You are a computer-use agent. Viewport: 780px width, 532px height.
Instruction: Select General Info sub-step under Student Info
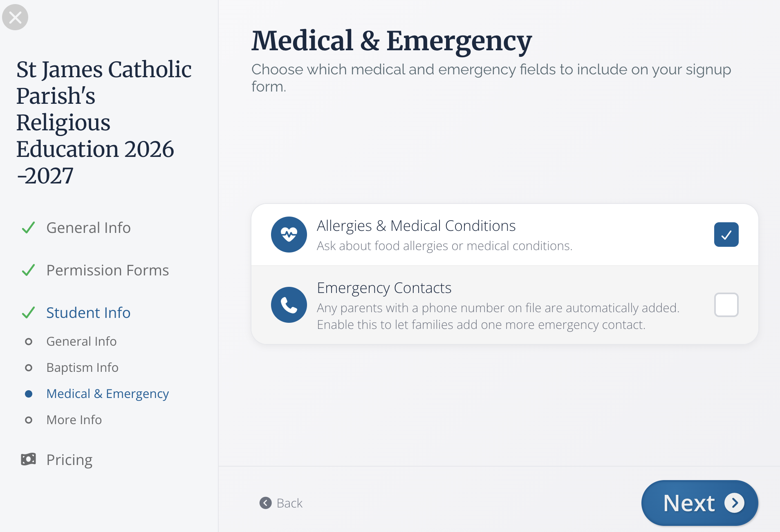(81, 341)
